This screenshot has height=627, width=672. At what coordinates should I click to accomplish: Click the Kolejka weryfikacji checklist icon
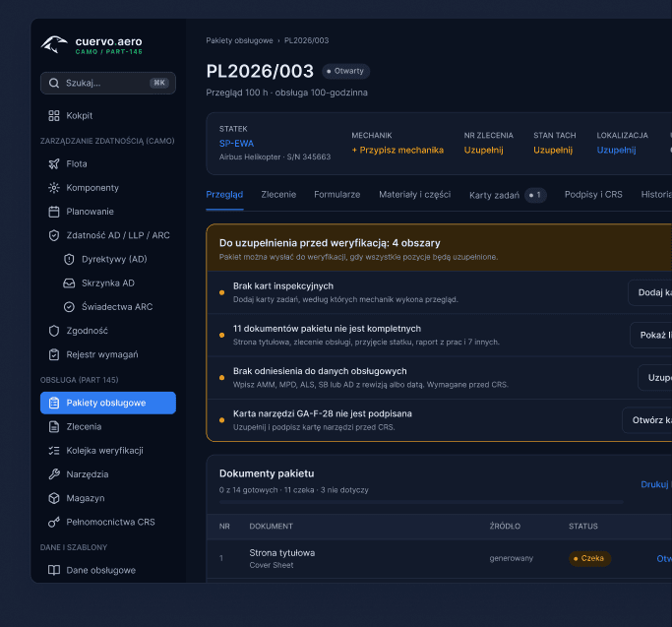click(x=54, y=450)
